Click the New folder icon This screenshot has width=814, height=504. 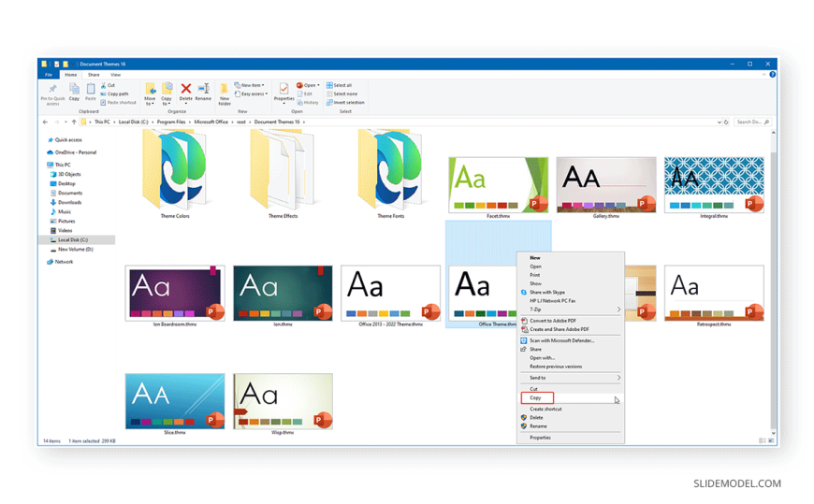click(225, 89)
